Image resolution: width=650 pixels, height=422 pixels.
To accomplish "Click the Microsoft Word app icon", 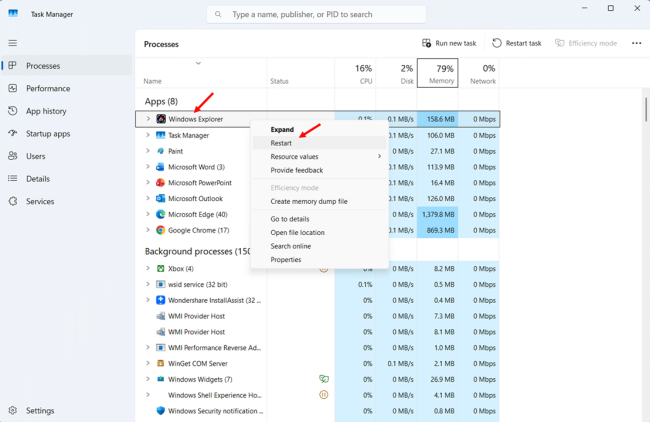I will 160,167.
